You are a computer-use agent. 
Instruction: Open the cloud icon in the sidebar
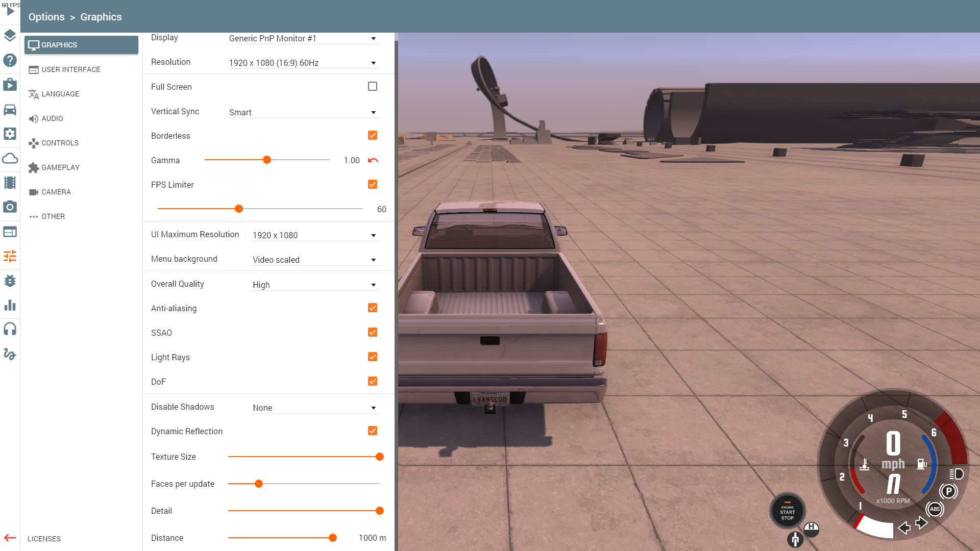pos(10,158)
